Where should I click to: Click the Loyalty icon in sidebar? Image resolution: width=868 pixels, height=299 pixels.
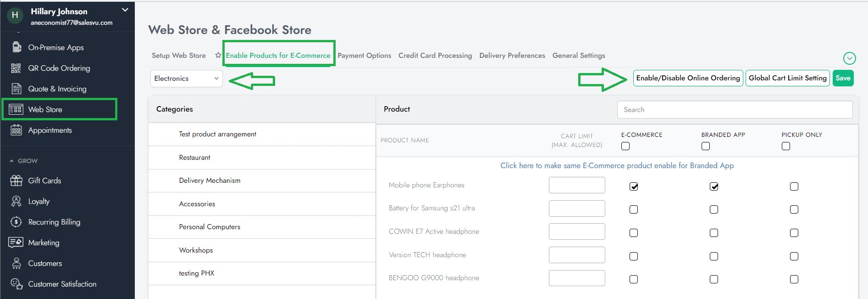pos(16,201)
